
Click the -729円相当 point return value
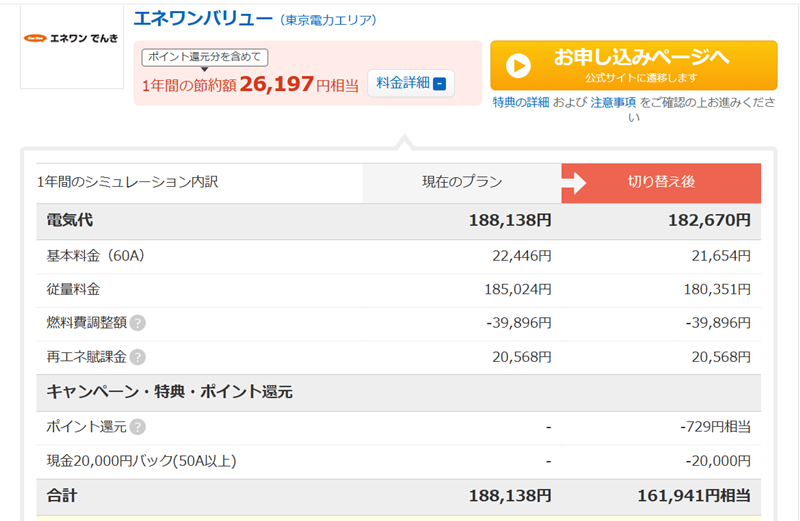coord(715,427)
